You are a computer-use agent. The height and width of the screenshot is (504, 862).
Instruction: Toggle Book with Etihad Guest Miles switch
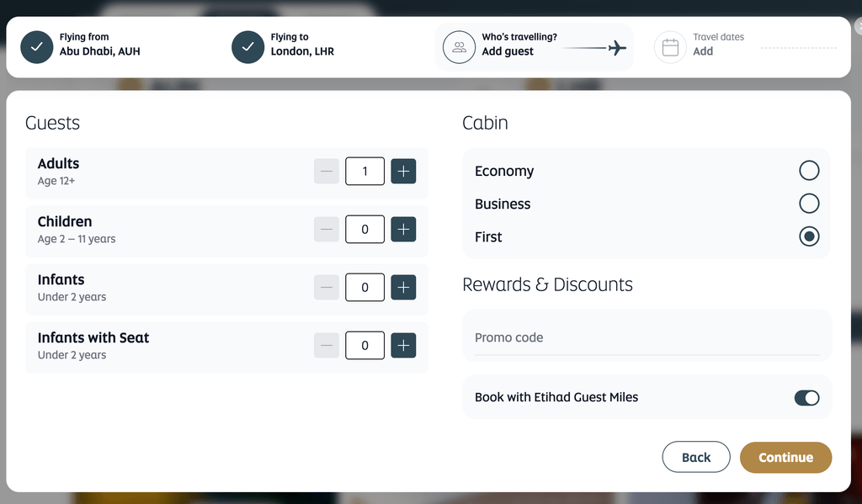(806, 397)
